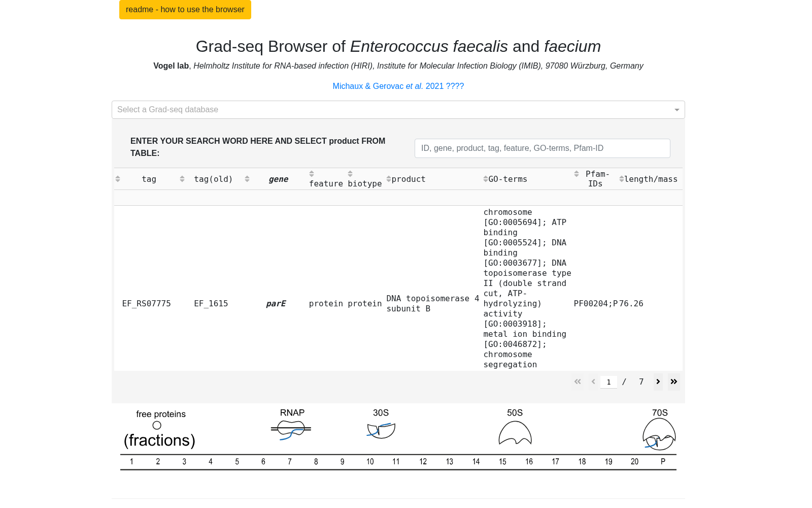Click the product column header text
The width and height of the screenshot is (812, 508).
coord(409,179)
